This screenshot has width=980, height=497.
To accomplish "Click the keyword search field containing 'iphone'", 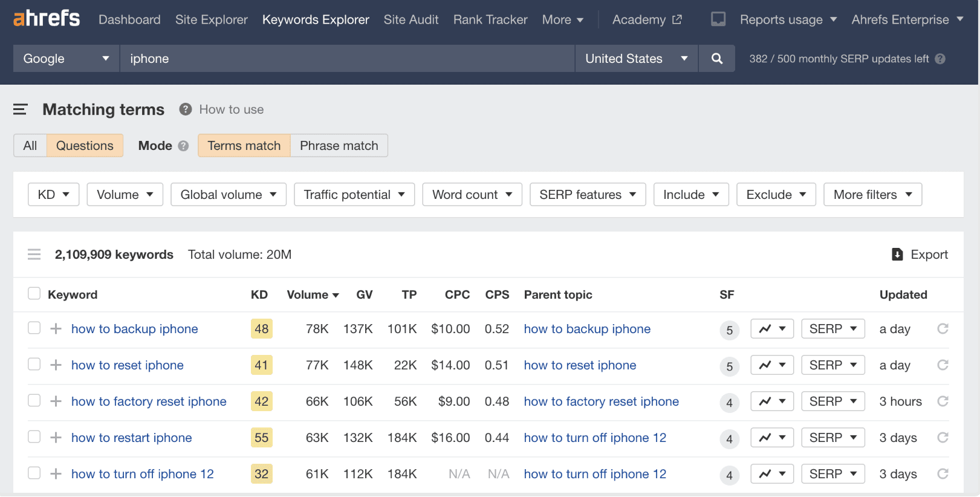I will [347, 59].
